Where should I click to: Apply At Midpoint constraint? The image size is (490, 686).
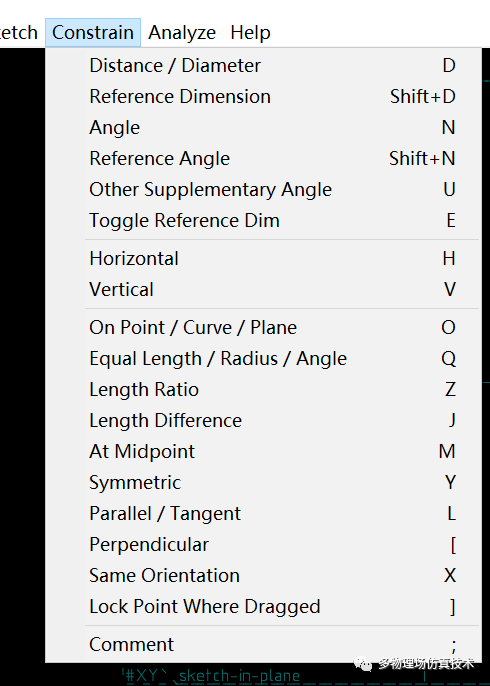(262, 452)
